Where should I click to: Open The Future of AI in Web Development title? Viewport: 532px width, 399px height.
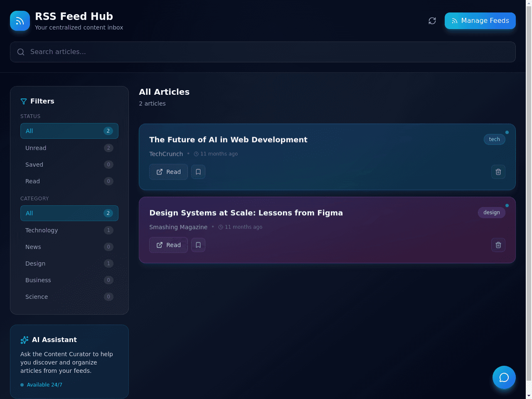click(228, 140)
